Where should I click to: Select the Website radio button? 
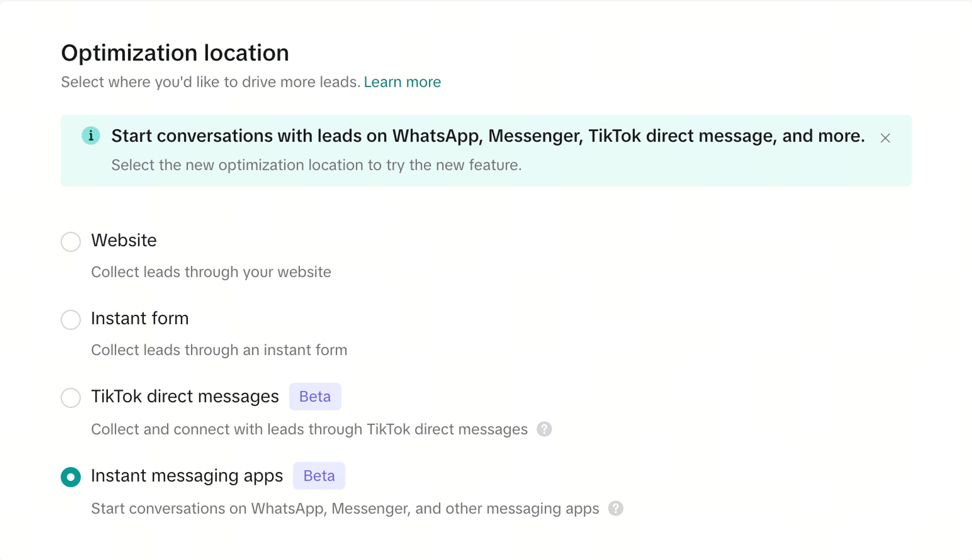(71, 241)
